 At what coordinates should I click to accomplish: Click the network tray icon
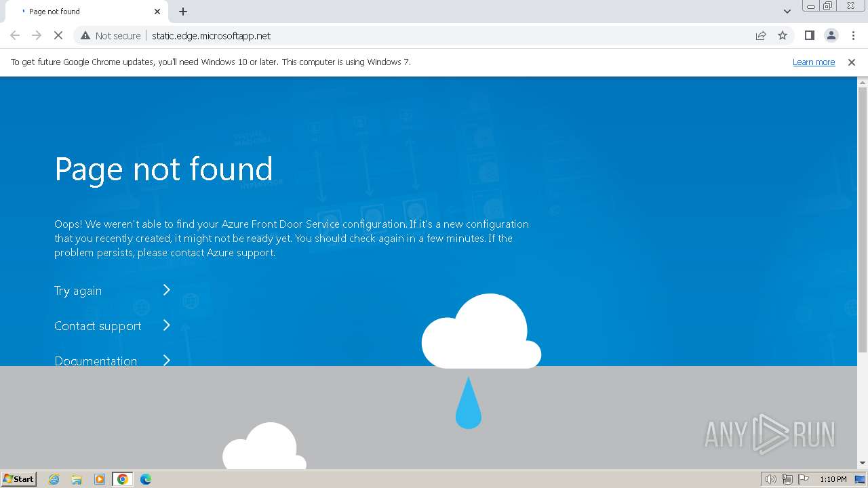click(x=787, y=479)
